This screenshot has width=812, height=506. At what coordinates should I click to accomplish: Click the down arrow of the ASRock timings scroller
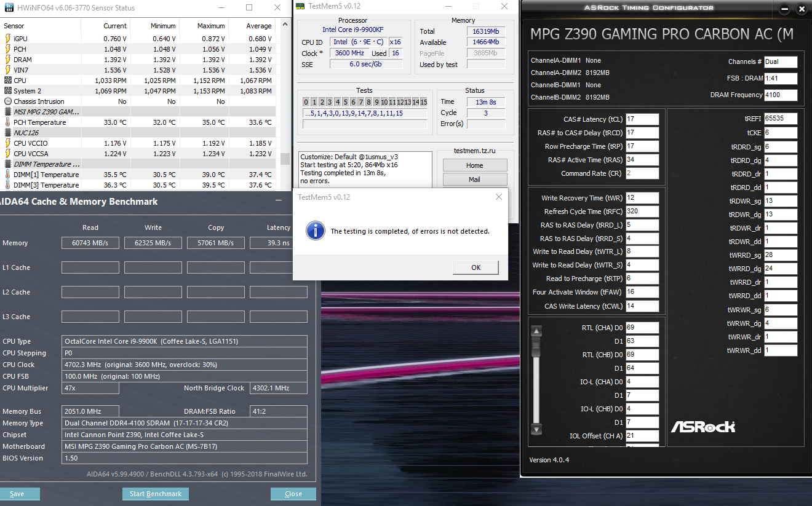click(x=536, y=429)
